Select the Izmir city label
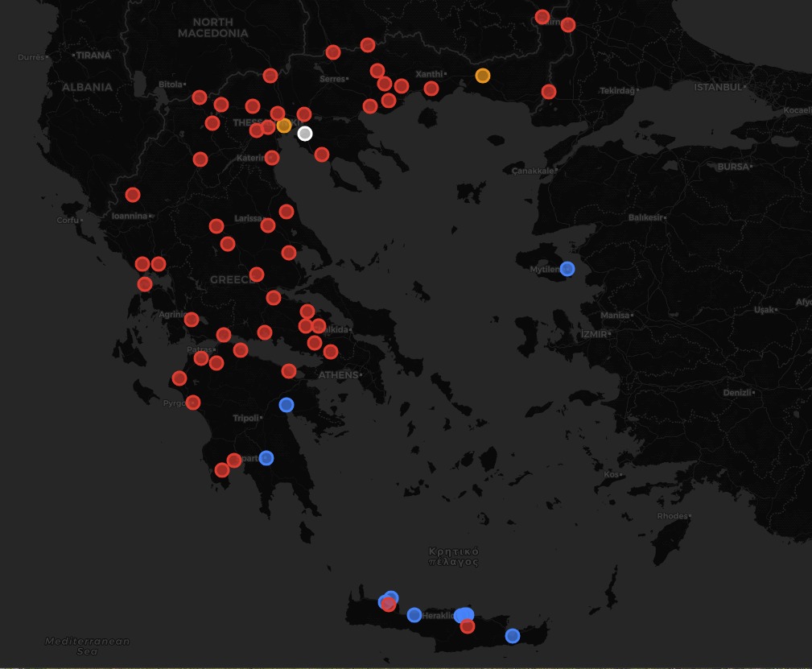The width and height of the screenshot is (812, 669). point(593,333)
